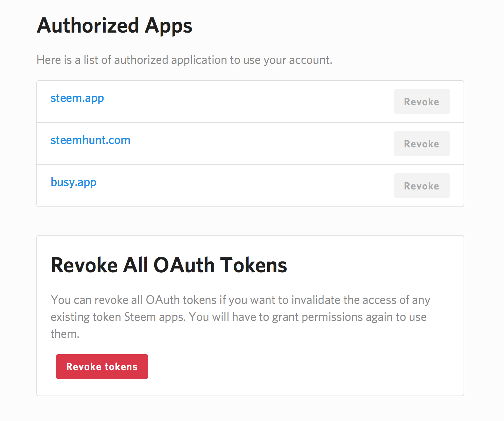Click the word "Apps" in page title
Viewport: 504px width, 421px height.
coord(168,26)
